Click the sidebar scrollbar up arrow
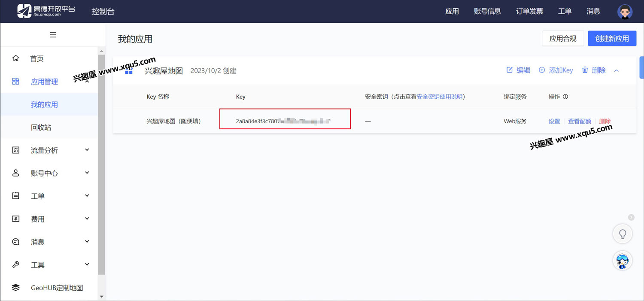This screenshot has height=301, width=644. pyautogui.click(x=101, y=51)
